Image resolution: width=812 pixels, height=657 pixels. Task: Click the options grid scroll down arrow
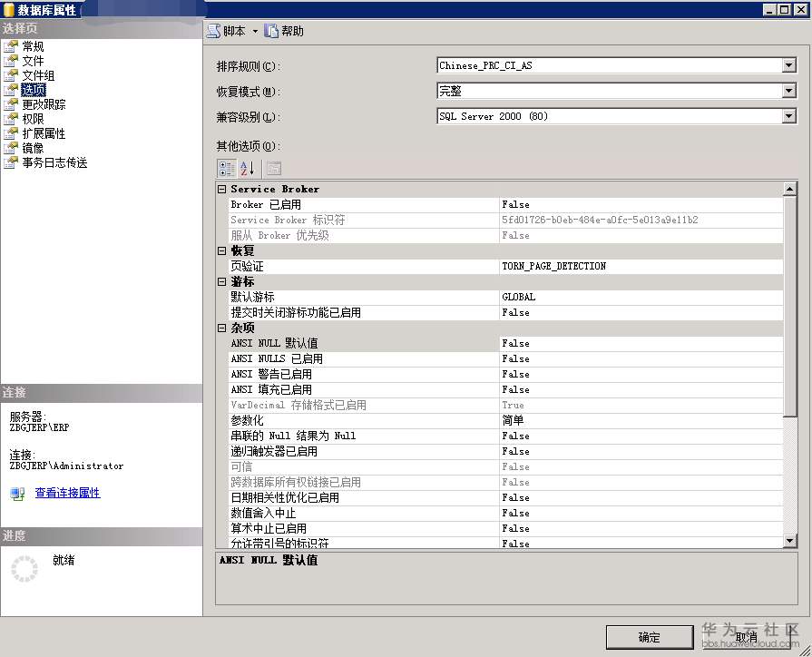coord(789,541)
